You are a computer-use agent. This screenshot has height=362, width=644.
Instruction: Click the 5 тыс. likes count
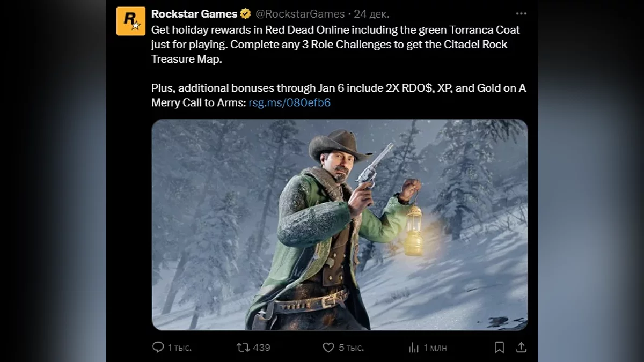coord(351,348)
